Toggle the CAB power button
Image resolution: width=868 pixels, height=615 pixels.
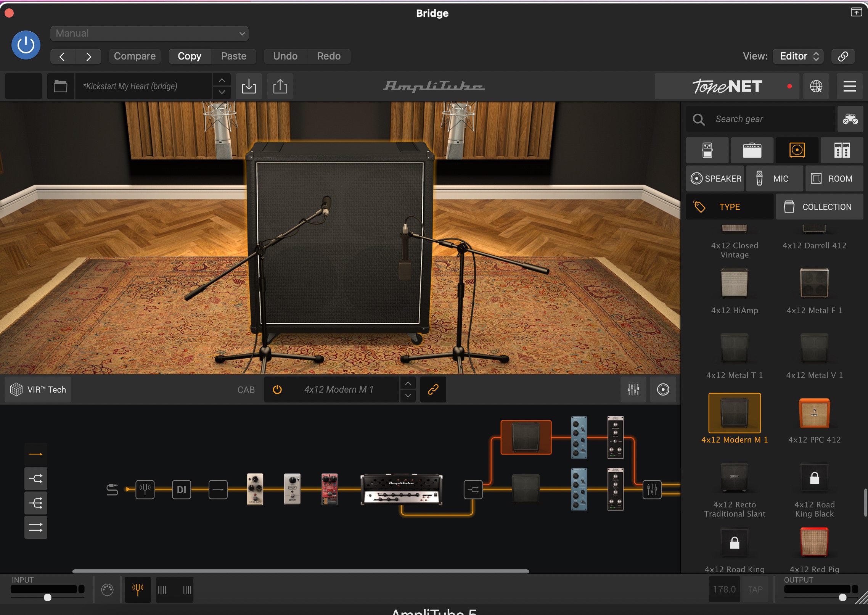(277, 390)
